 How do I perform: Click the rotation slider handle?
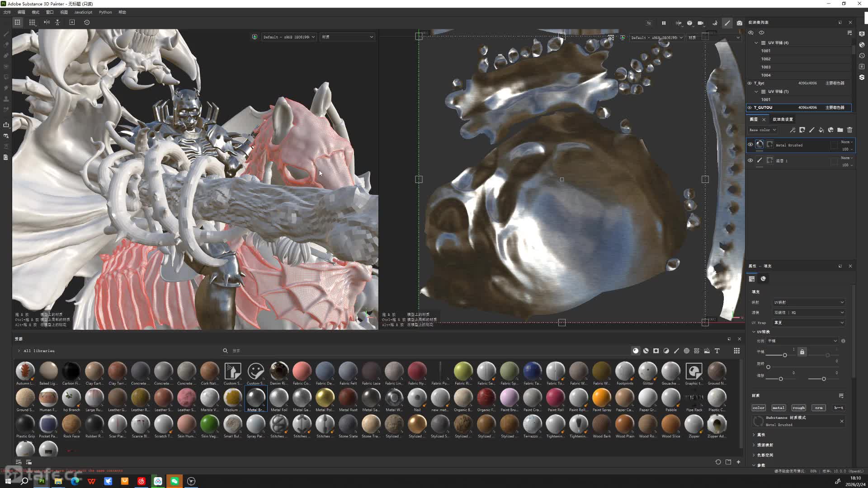pos(768,367)
